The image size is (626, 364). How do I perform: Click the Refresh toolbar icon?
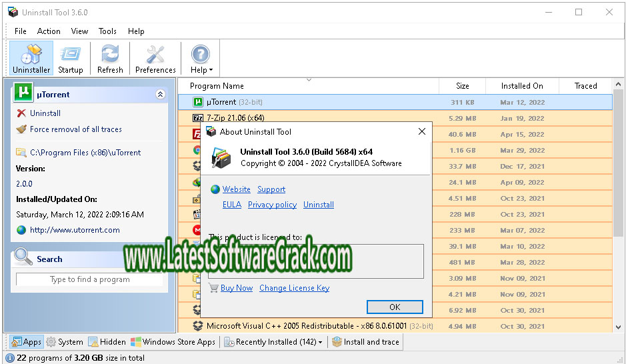pyautogui.click(x=110, y=58)
